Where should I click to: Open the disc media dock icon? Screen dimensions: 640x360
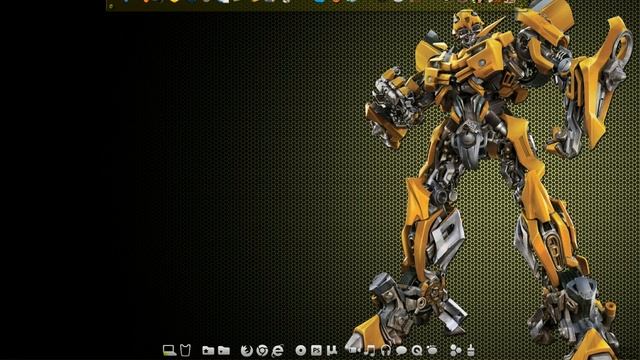(301, 350)
